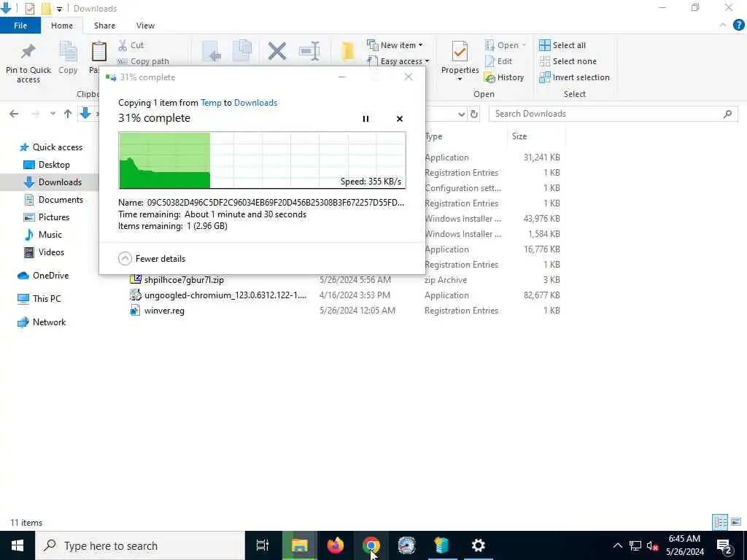
Task: Click Select all
Action: [562, 45]
